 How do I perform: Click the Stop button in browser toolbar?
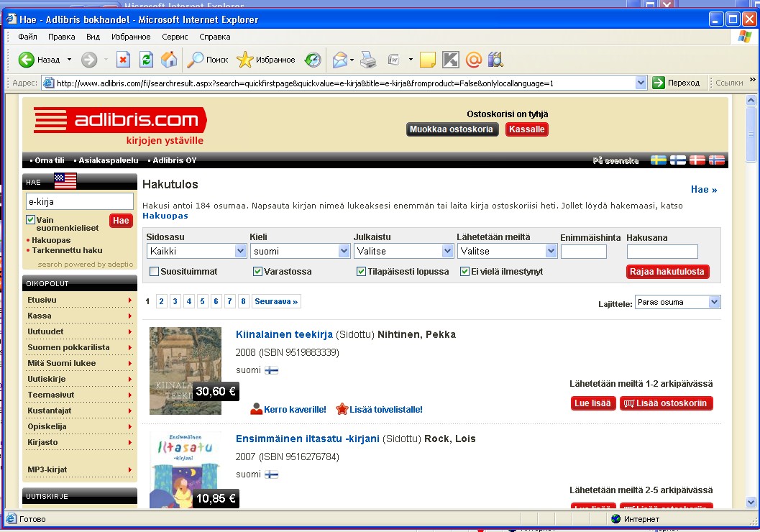coord(123,60)
